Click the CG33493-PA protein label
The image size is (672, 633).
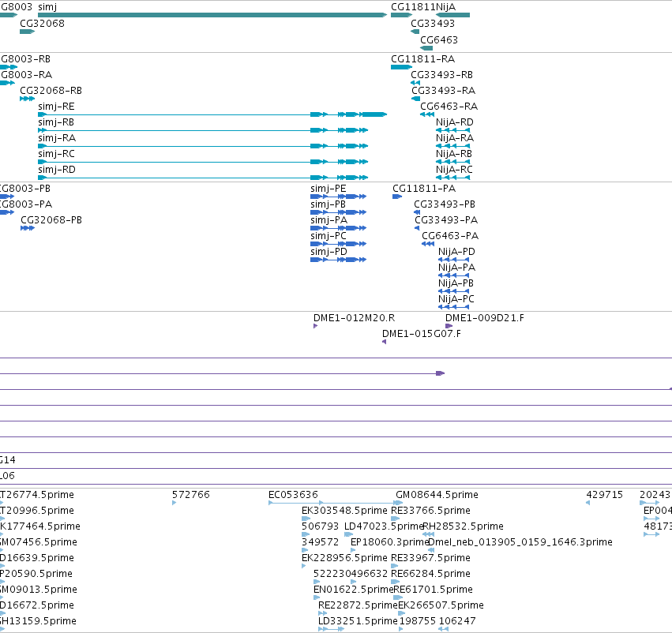point(446,220)
